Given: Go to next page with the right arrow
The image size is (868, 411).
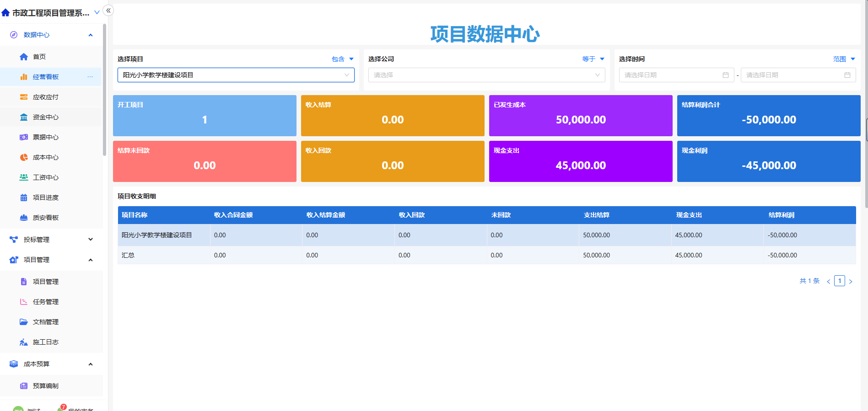Looking at the screenshot, I should click(x=851, y=282).
